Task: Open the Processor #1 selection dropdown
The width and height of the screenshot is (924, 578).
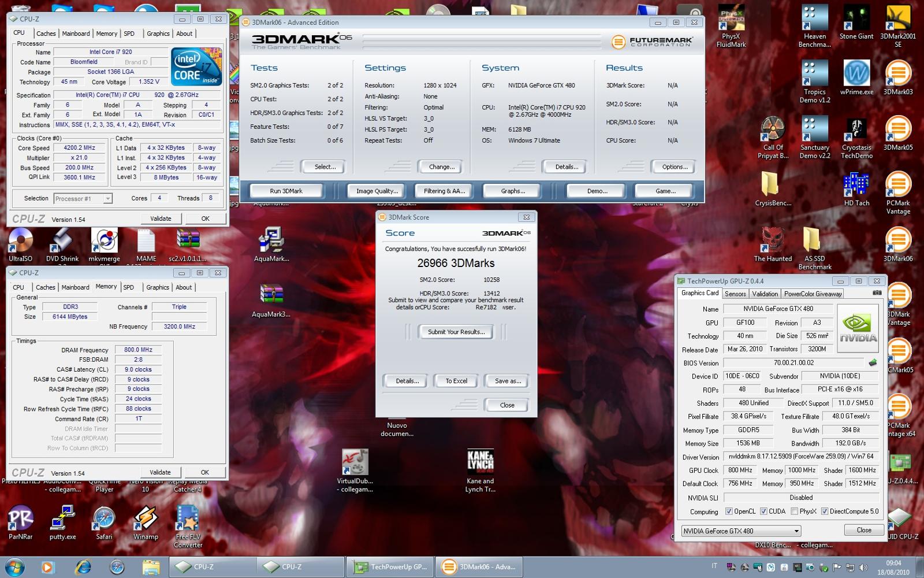Action: 83,198
